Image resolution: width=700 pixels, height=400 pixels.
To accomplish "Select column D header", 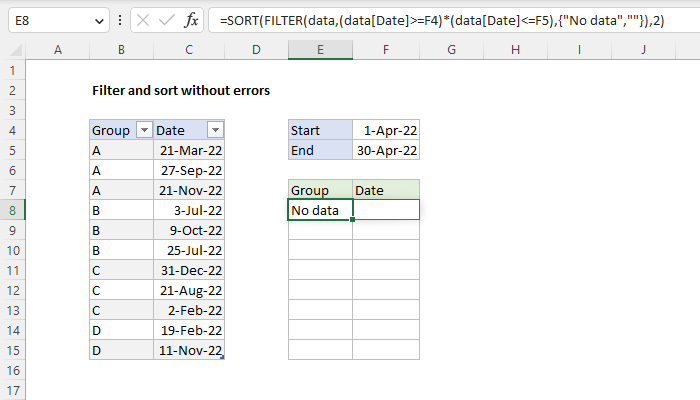I will pos(256,50).
